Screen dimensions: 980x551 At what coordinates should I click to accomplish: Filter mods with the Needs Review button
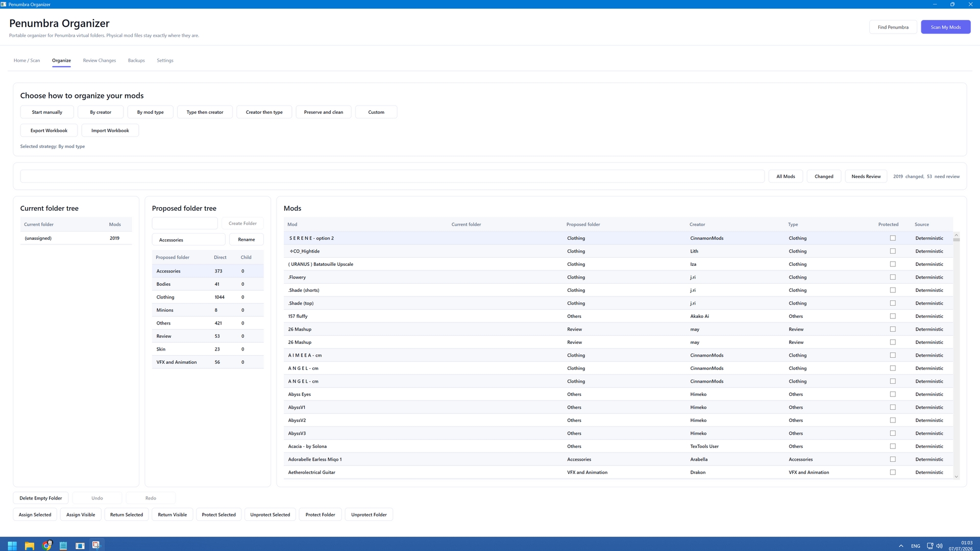pyautogui.click(x=866, y=177)
